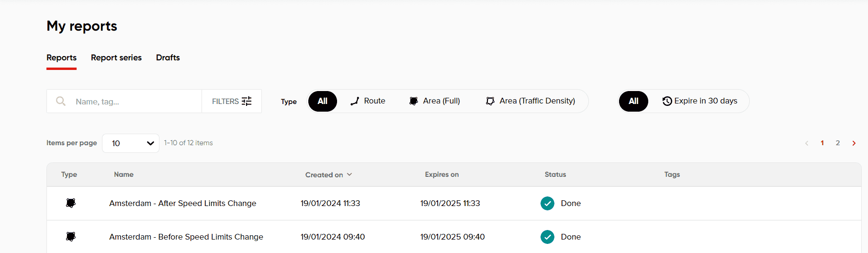This screenshot has width=868, height=253.
Task: Click Done checkmark for Before Speed Limits report
Action: (547, 237)
